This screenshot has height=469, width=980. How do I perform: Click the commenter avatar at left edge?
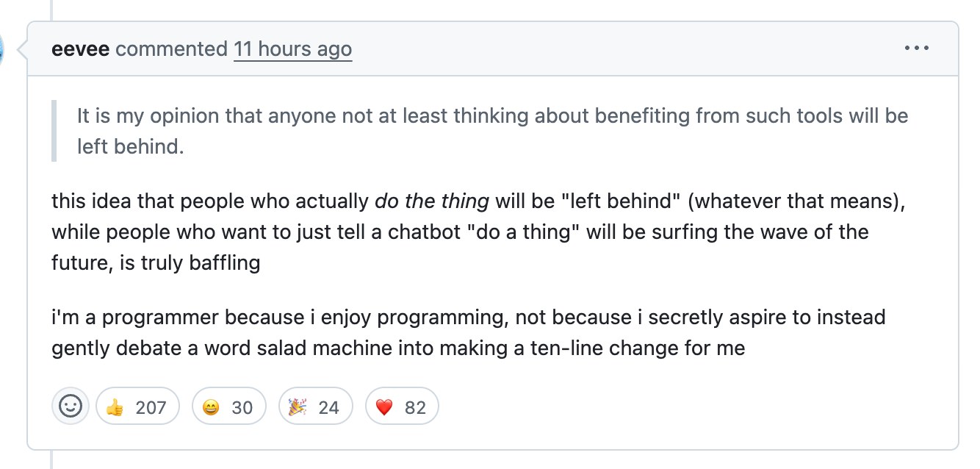2,50
